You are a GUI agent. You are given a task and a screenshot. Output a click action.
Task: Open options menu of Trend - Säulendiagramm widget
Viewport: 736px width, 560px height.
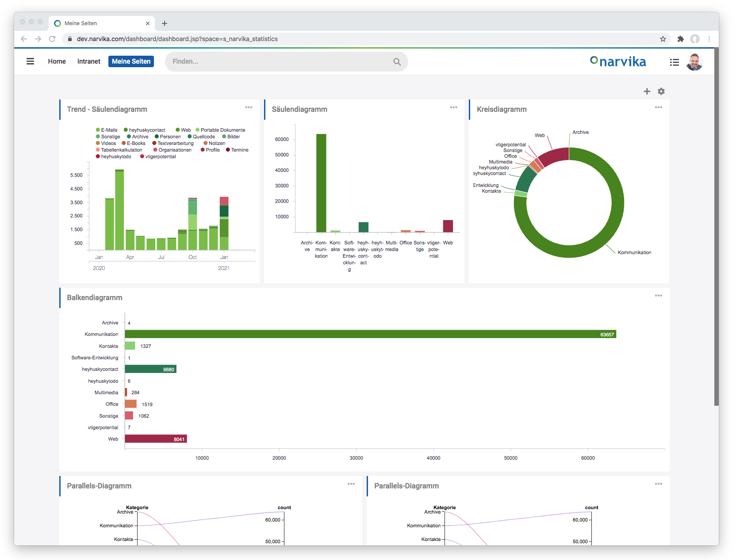[249, 107]
